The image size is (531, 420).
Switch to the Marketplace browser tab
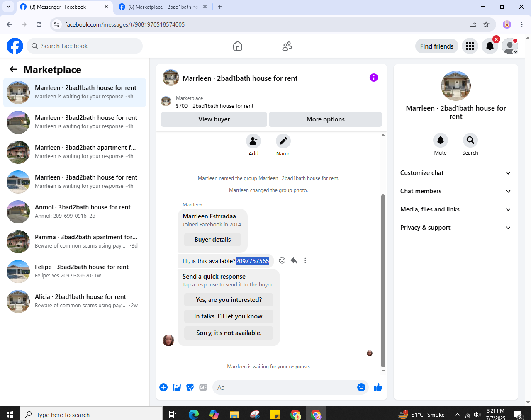[x=163, y=7]
